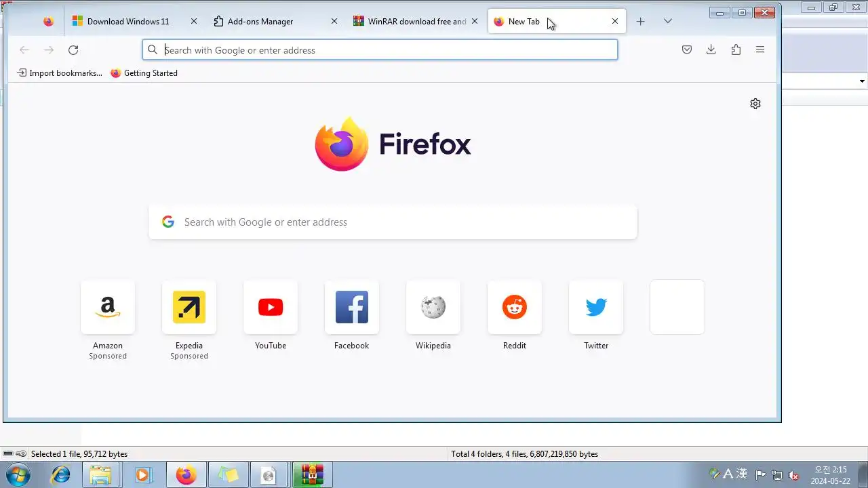Launch Internet Explorer from taskbar
The height and width of the screenshot is (488, 868).
[61, 475]
